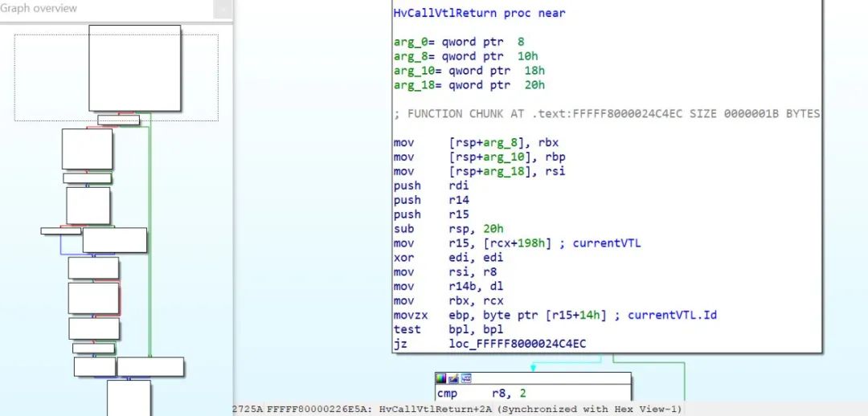Select the 'push r15' instruction
The image size is (868, 416).
[x=432, y=214]
